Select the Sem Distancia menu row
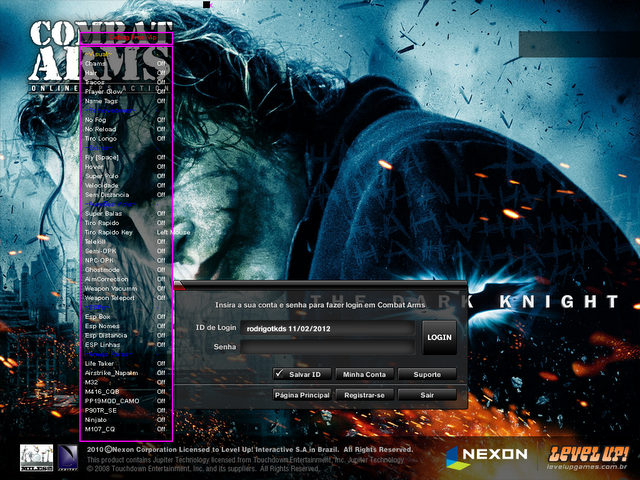 tap(126, 195)
